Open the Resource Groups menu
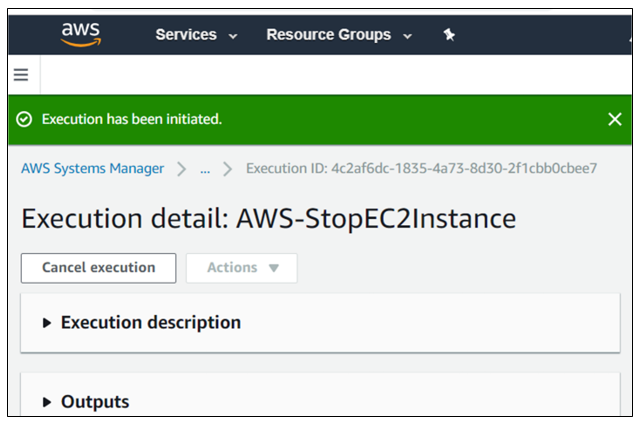 [339, 35]
